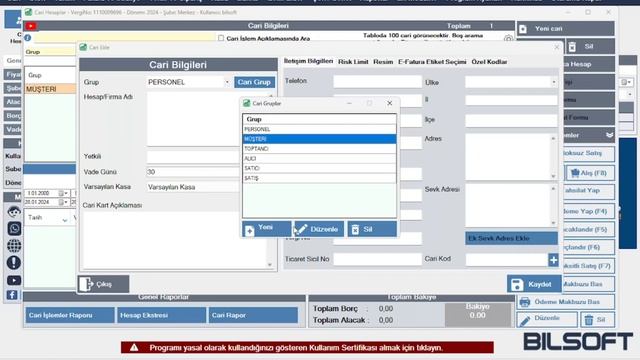Click Sil button in Cari Gruplar dialog
This screenshot has width=640, height=360.
tap(372, 229)
